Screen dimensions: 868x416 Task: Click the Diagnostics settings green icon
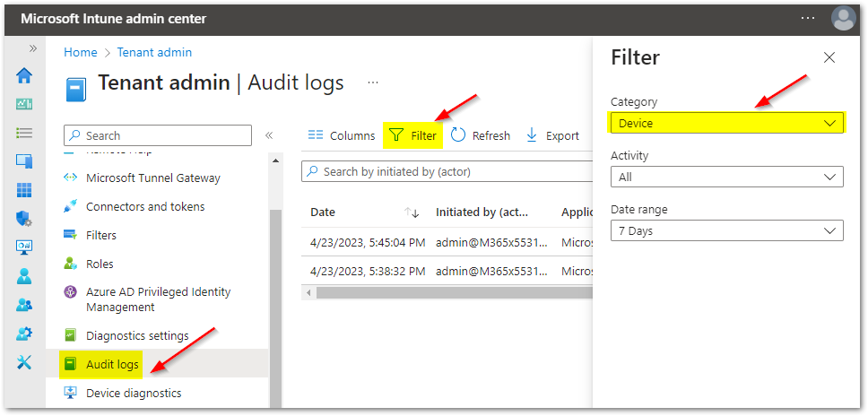pos(70,335)
